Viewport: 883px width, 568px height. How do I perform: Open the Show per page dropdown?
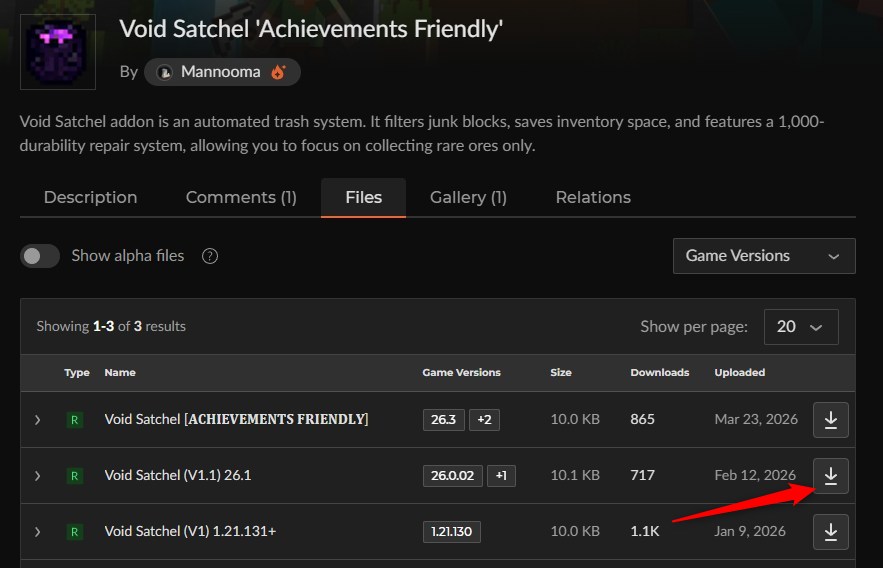tap(801, 327)
